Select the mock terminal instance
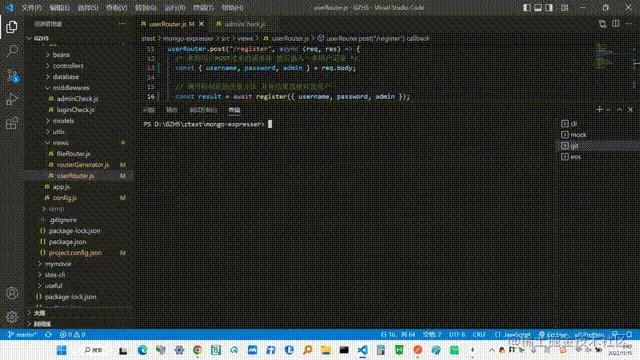 point(598,135)
